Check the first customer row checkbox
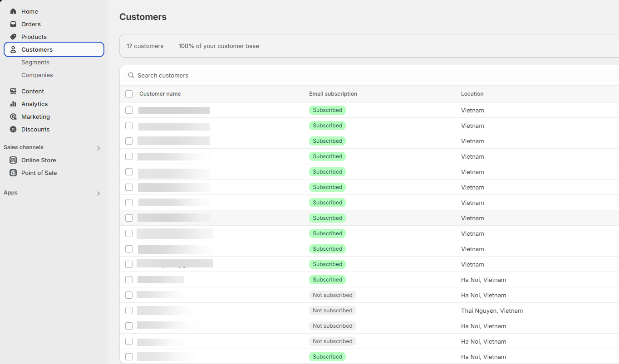 tap(129, 110)
